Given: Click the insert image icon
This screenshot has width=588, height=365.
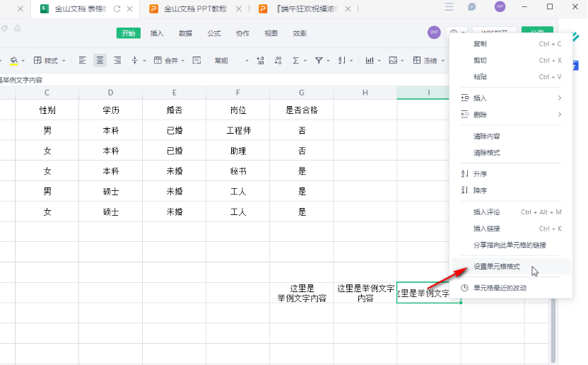Looking at the screenshot, I should tap(393, 60).
